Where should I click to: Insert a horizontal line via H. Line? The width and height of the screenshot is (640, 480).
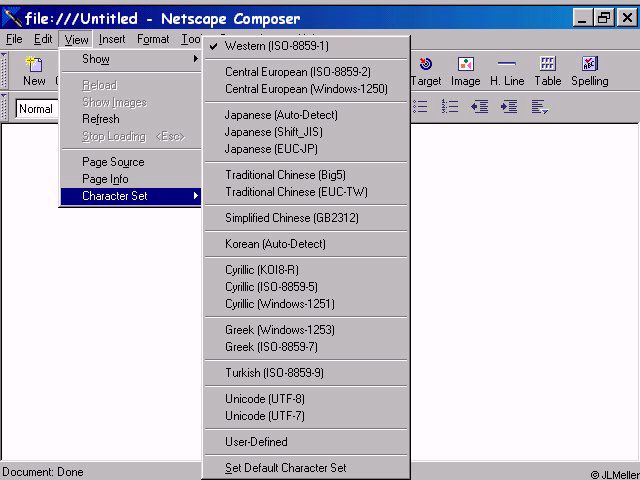[x=507, y=71]
